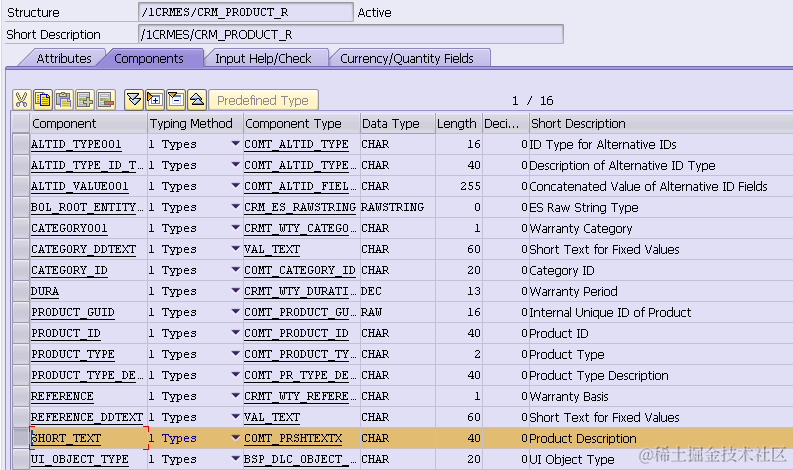This screenshot has height=470, width=793.
Task: Open Typing Method dropdown for SHORT_TEXT
Action: coord(235,438)
